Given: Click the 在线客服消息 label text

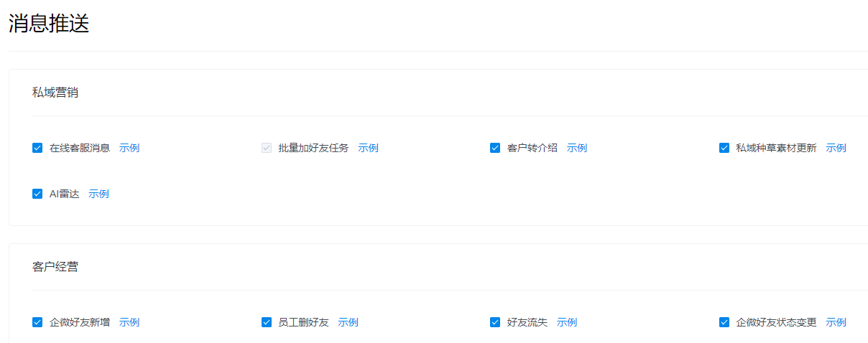Looking at the screenshot, I should coord(80,148).
